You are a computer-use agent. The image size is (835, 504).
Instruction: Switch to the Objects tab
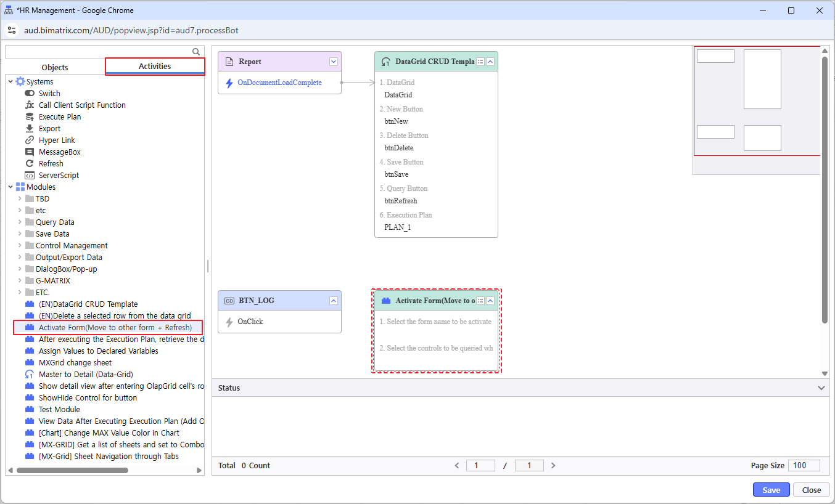pos(55,67)
